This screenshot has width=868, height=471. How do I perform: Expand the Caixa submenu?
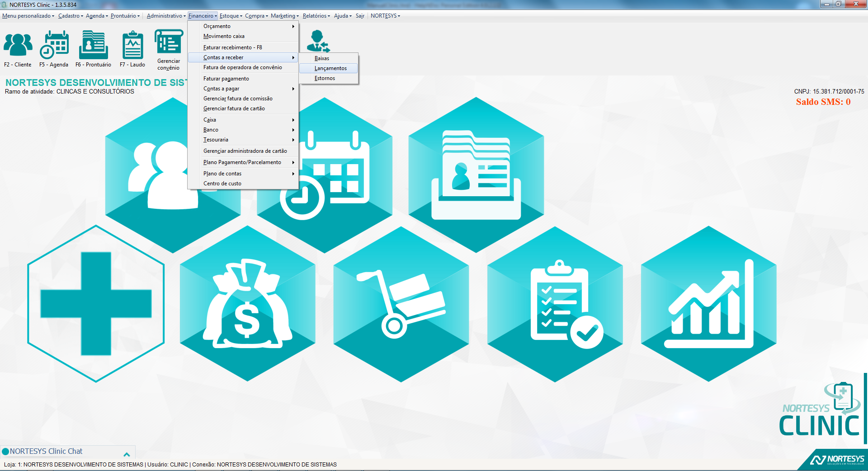[x=243, y=120]
